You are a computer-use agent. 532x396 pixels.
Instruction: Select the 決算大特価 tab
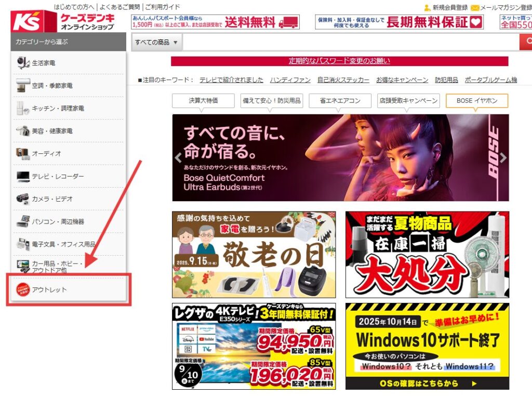203,100
